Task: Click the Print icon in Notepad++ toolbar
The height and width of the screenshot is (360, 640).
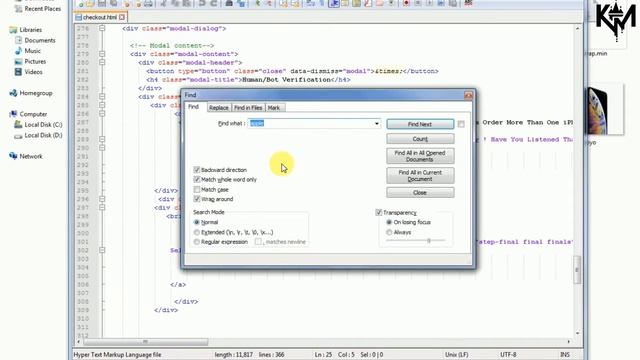Action: (x=149, y=3)
